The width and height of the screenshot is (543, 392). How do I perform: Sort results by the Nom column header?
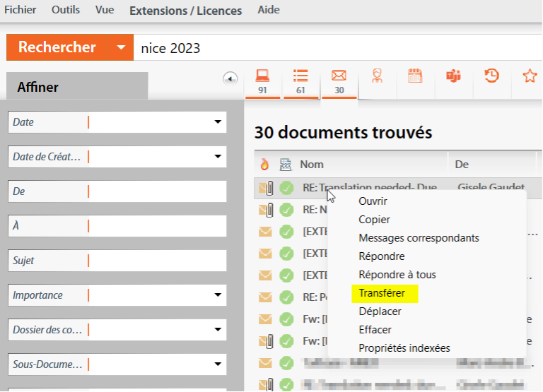(312, 164)
